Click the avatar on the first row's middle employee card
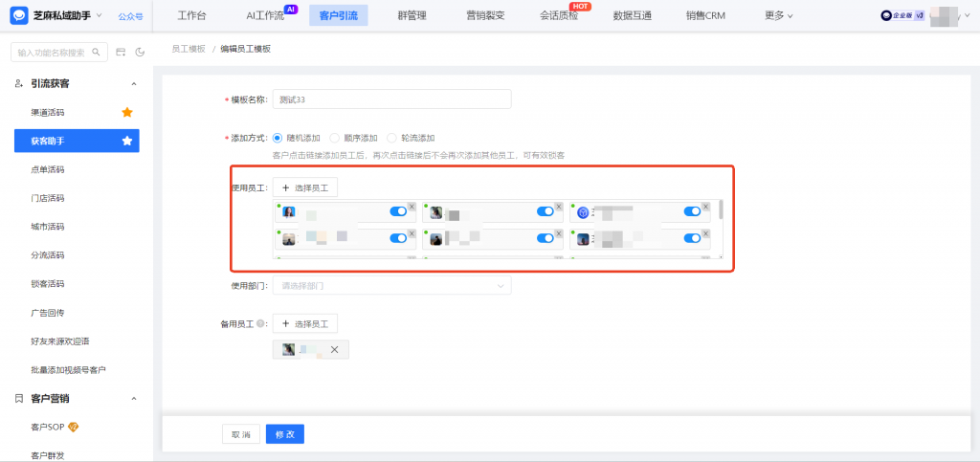The image size is (980, 462). point(436,213)
